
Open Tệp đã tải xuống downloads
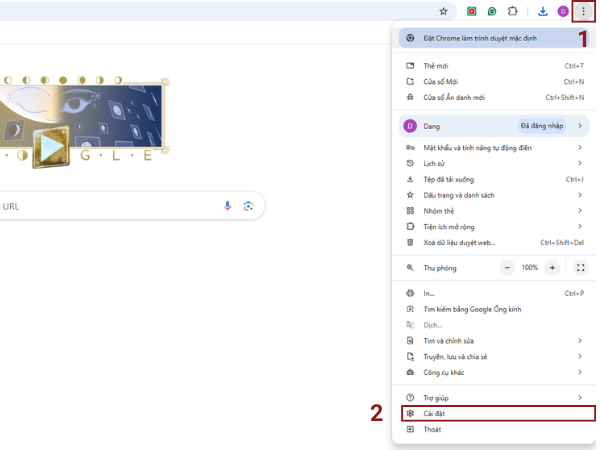tap(494, 179)
